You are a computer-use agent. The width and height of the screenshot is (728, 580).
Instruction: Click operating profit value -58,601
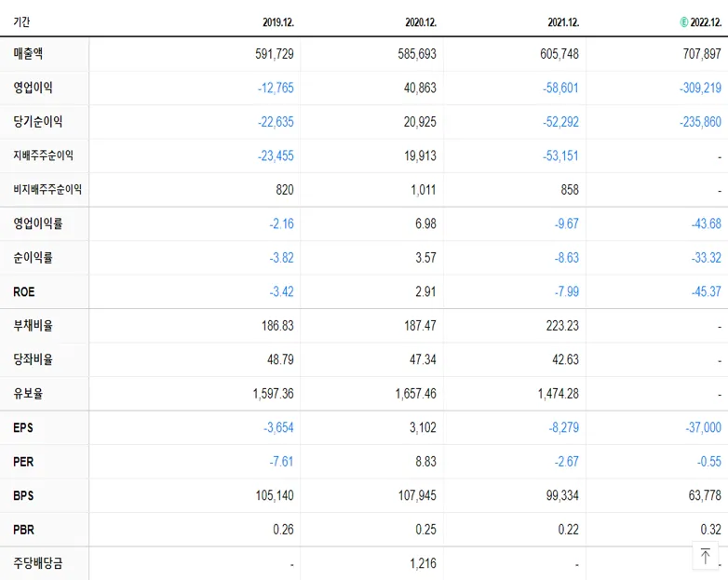[x=560, y=88]
